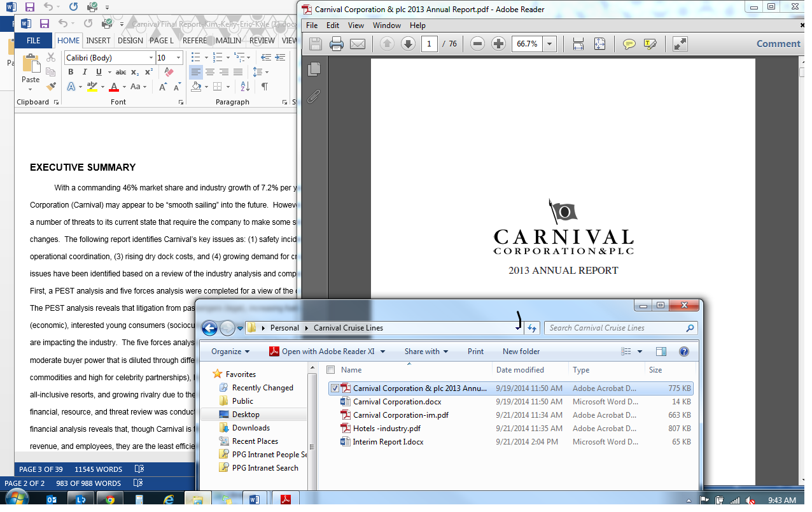The height and width of the screenshot is (512, 812).
Task: Toggle Bold formatting in Word ribbon
Action: 71,72
